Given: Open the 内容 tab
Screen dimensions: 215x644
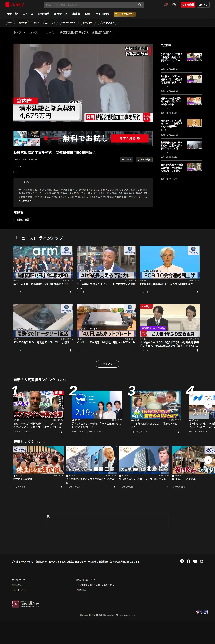Looking at the screenshot, I should coord(26,182).
